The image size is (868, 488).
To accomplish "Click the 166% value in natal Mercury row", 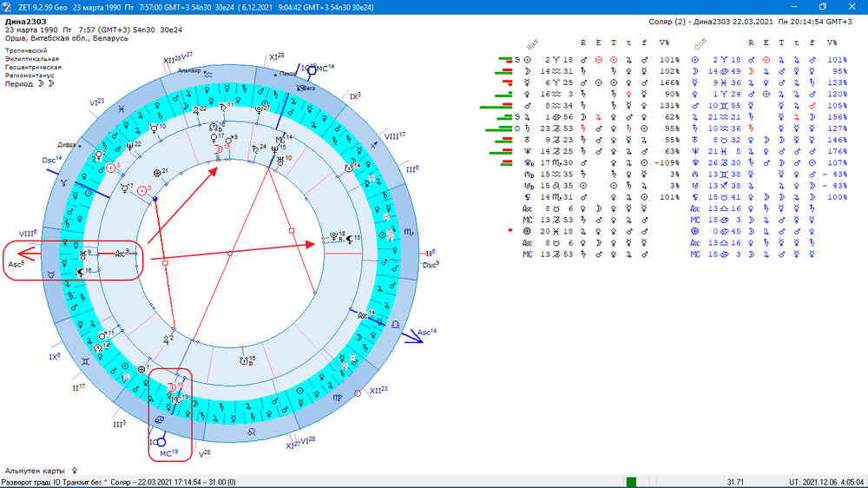I will coord(669,82).
